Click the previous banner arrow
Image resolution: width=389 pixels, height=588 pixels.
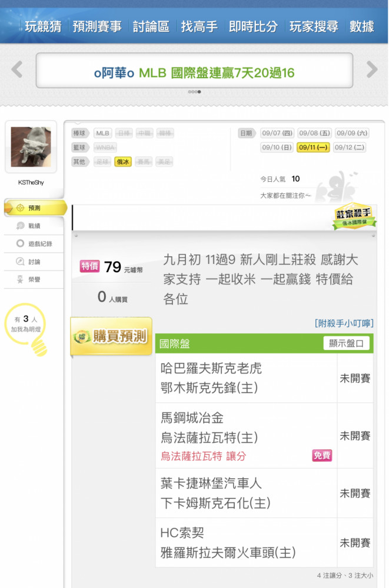[17, 69]
